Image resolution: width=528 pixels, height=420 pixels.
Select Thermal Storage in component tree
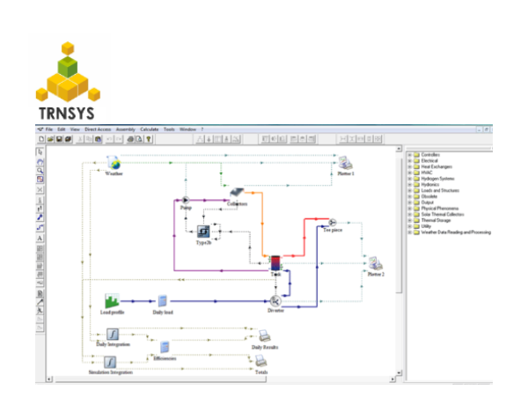pyautogui.click(x=437, y=220)
